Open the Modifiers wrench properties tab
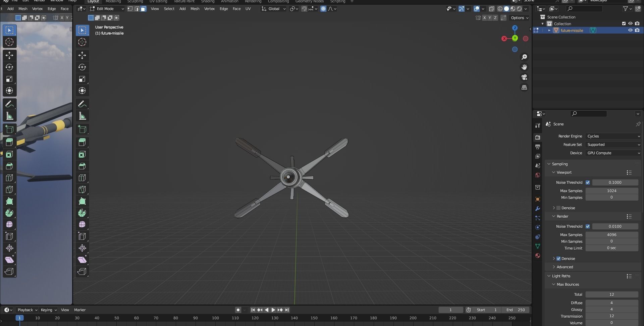The image size is (644, 326). [538, 209]
